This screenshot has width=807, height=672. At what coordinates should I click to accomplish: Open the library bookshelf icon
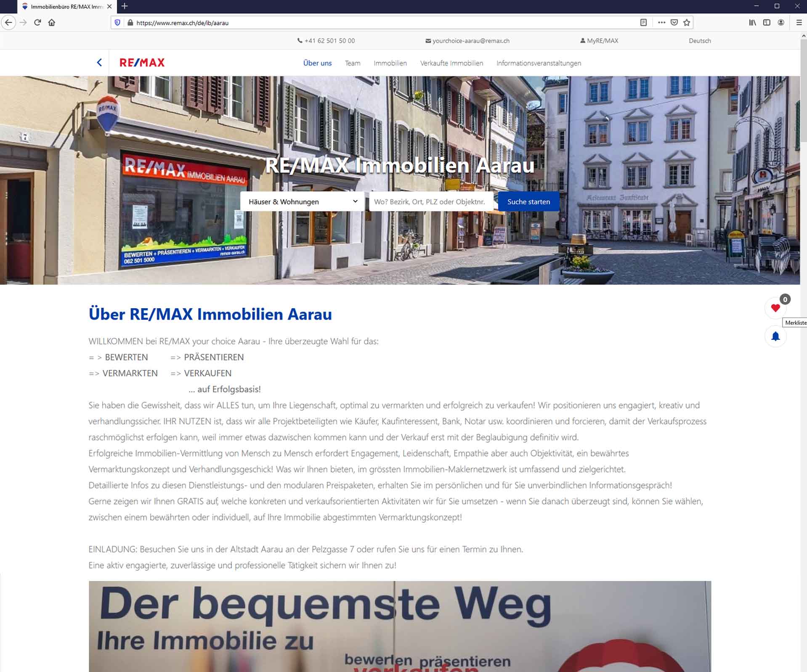click(752, 23)
